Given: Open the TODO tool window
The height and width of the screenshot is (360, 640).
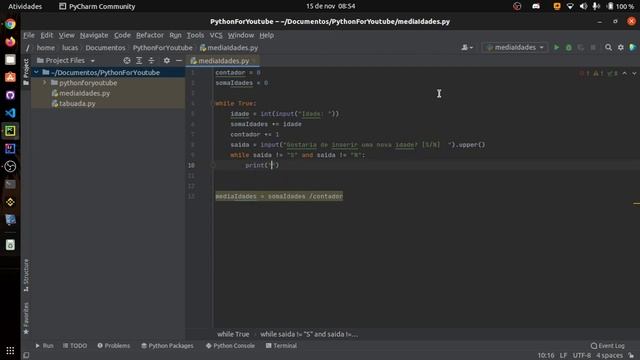Looking at the screenshot, I should pos(75,346).
